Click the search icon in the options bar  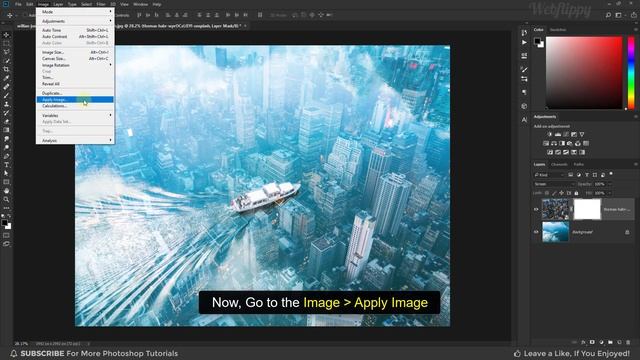pyautogui.click(x=608, y=15)
